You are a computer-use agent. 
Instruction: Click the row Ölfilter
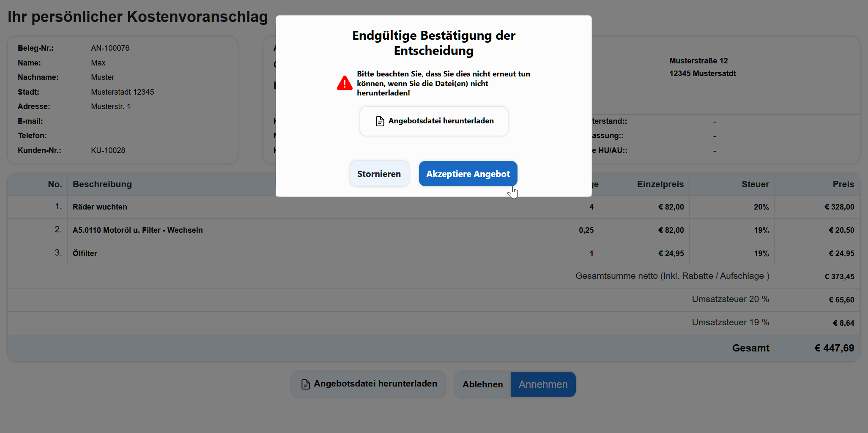[x=434, y=253]
